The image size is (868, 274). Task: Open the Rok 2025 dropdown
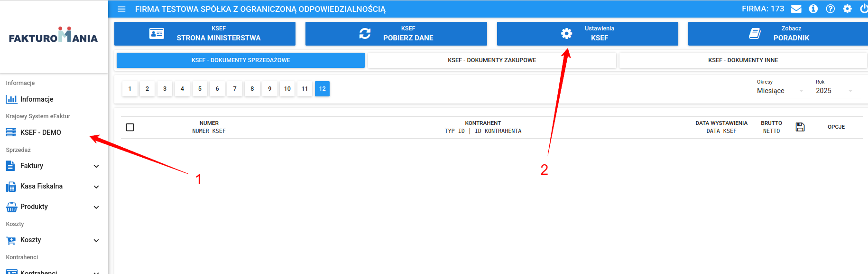tap(838, 91)
